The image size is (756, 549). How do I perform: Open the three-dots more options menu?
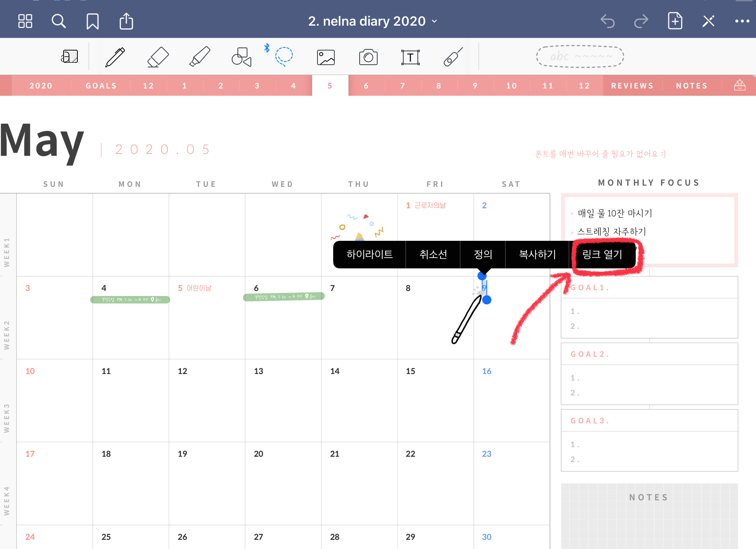click(742, 21)
